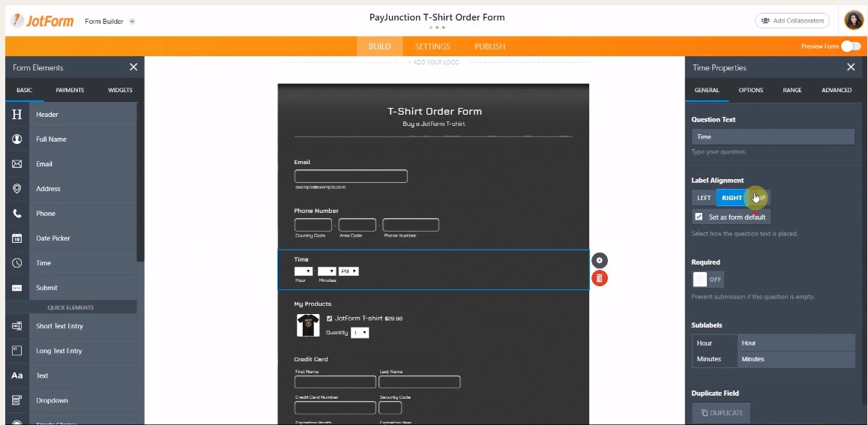Add the Text (Aa) element icon

point(17,376)
